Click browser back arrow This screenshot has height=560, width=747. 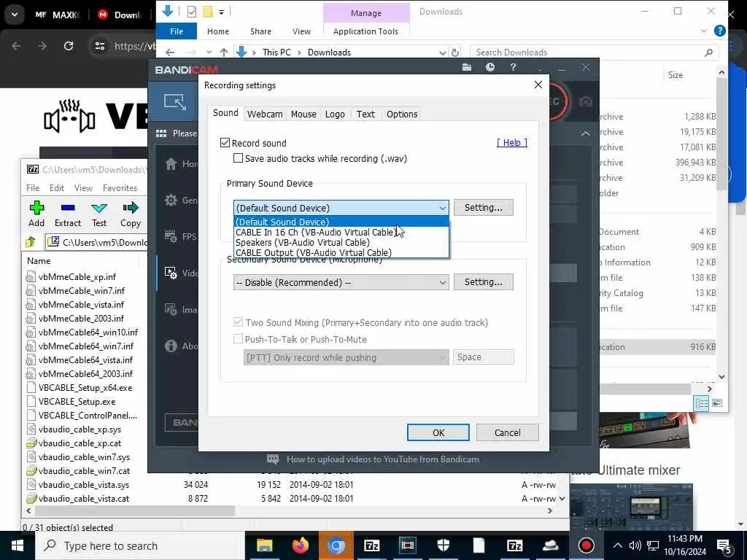16,46
